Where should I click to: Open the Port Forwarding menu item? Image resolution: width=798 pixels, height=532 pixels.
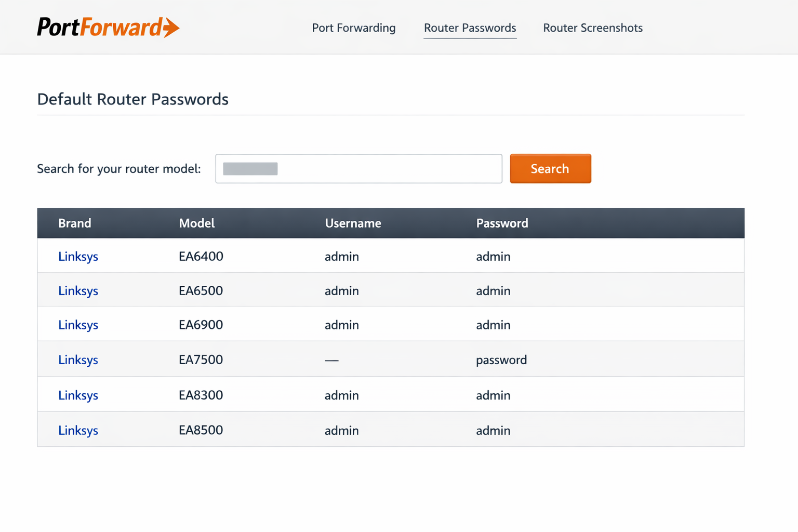click(x=354, y=28)
